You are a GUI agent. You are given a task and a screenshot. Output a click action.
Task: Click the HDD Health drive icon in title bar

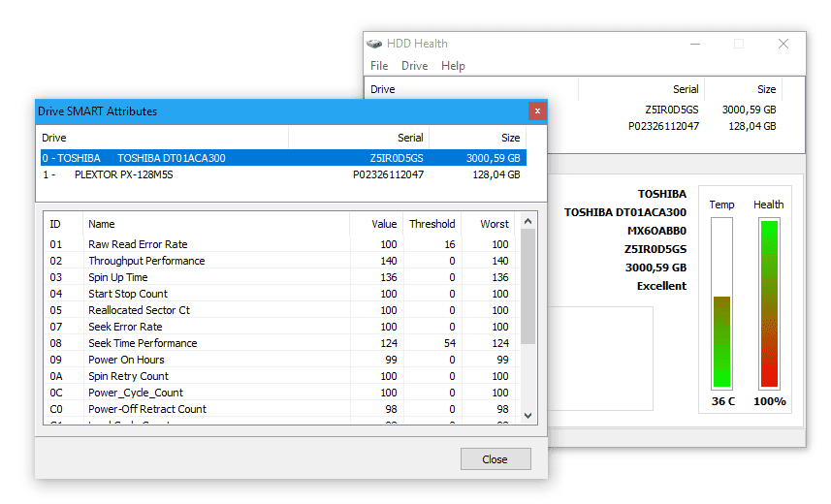[x=374, y=44]
